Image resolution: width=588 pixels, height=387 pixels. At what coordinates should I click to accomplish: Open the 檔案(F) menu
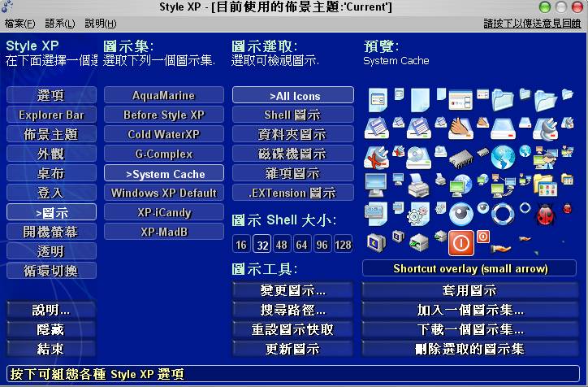coord(19,24)
